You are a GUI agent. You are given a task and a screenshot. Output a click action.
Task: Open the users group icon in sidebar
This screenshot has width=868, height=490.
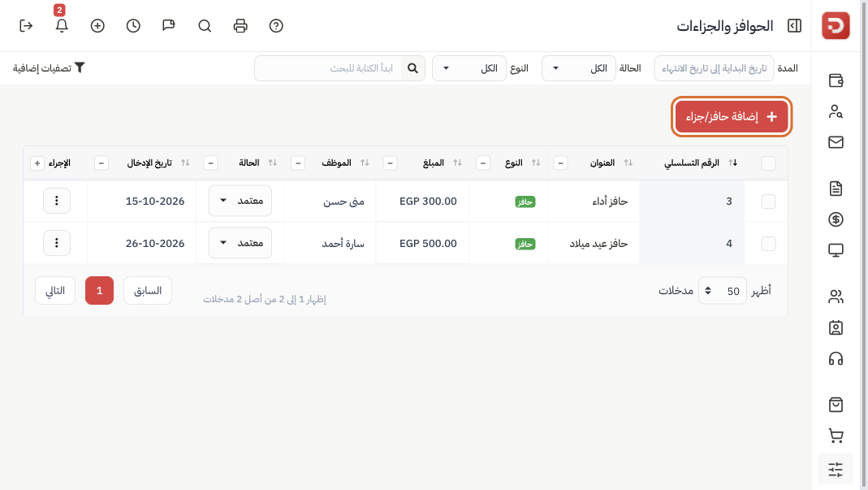pos(836,297)
